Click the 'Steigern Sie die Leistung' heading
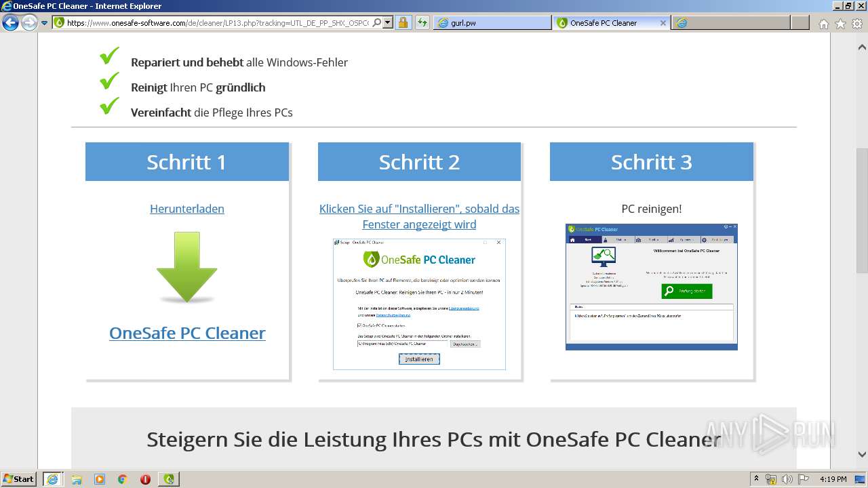Image resolution: width=868 pixels, height=488 pixels. pyautogui.click(x=434, y=439)
